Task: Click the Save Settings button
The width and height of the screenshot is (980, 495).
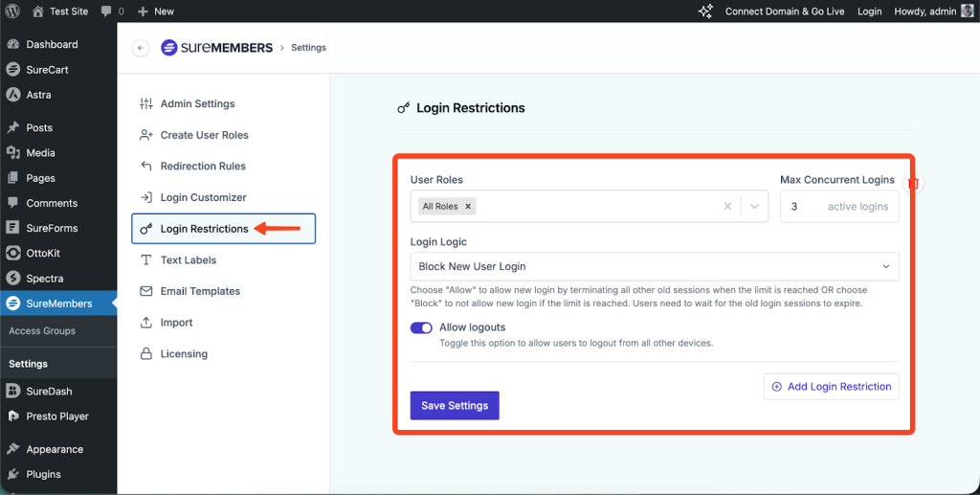Action: 455,406
